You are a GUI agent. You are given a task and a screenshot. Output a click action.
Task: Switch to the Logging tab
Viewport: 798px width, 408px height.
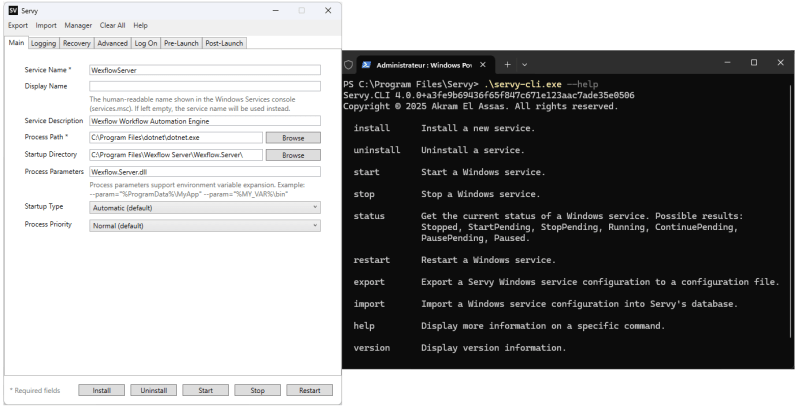[43, 43]
